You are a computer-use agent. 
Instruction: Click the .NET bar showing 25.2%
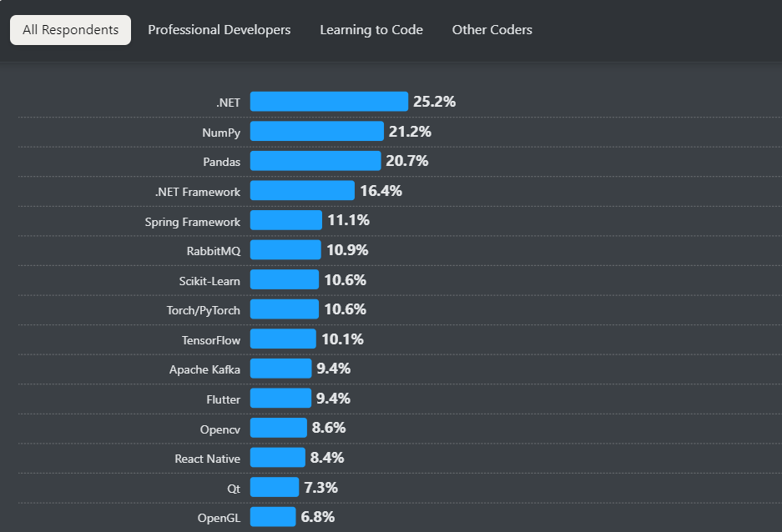(x=328, y=101)
